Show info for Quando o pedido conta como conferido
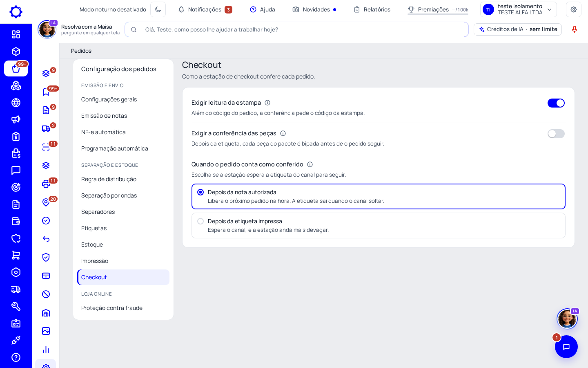 [x=310, y=164]
